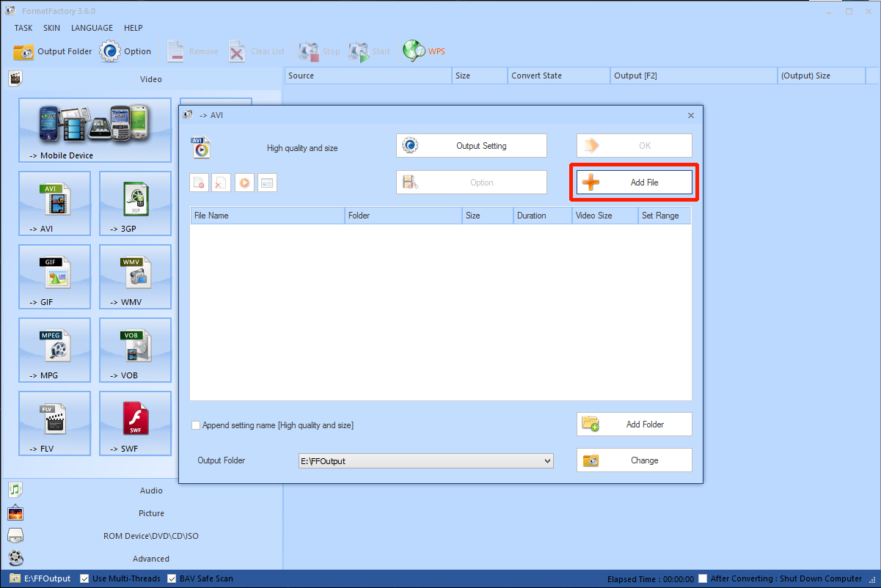Open the TASK menu
The image size is (881, 588).
point(23,28)
